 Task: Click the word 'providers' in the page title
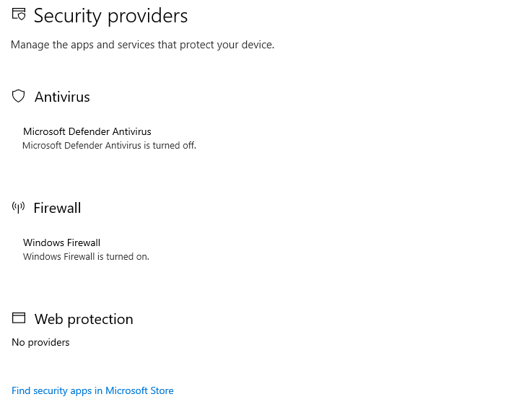coord(148,17)
